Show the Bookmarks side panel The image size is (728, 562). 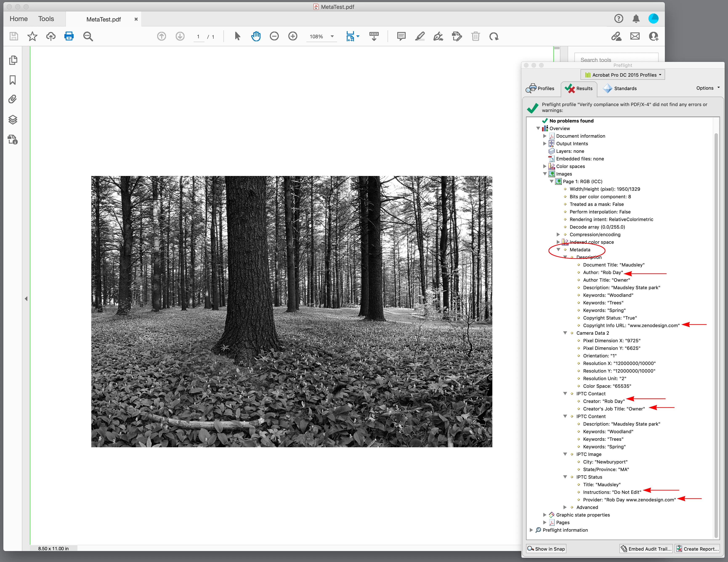(13, 80)
